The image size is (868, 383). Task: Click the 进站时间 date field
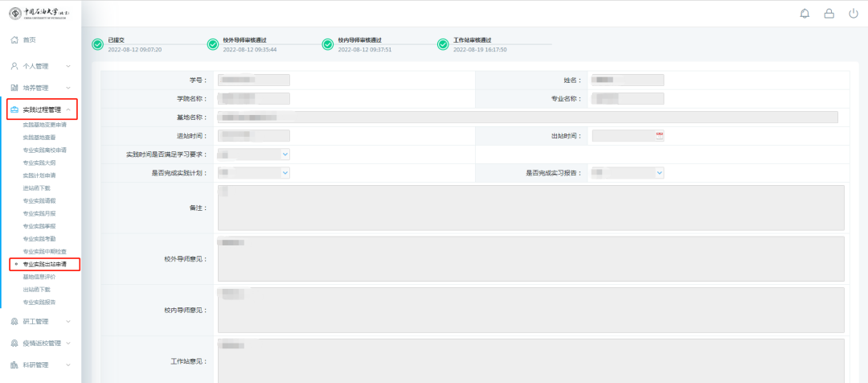(253, 135)
